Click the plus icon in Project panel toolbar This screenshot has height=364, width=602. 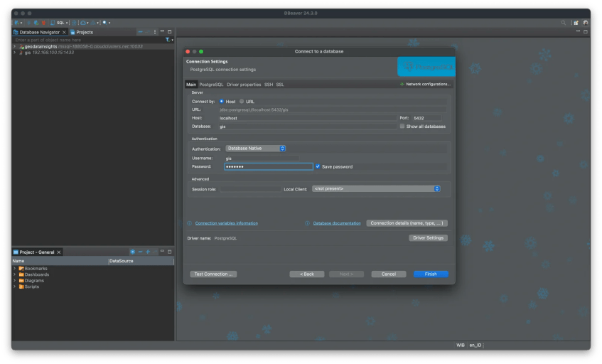click(x=148, y=252)
